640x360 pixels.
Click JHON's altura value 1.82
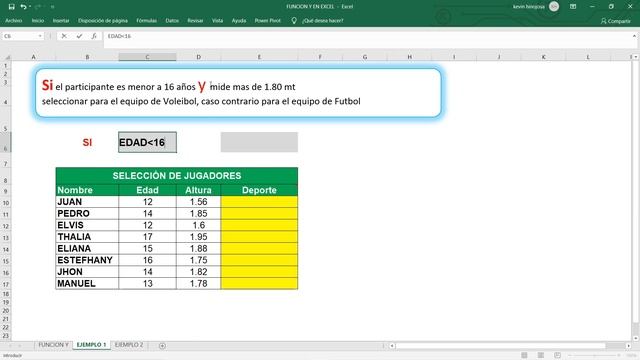[198, 272]
